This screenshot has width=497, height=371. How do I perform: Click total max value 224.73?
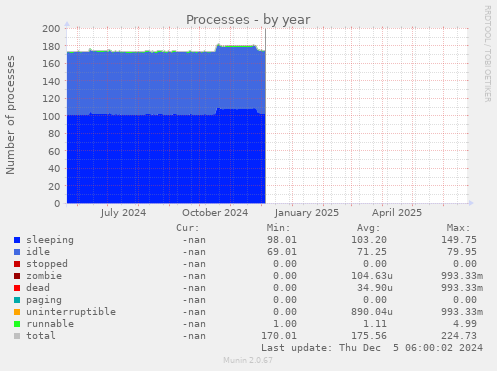[x=459, y=336]
